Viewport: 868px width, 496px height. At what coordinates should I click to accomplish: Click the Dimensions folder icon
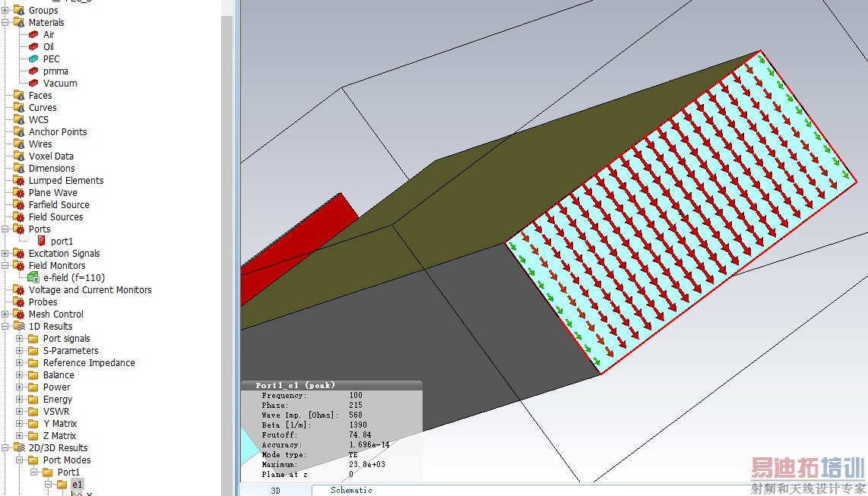click(19, 168)
